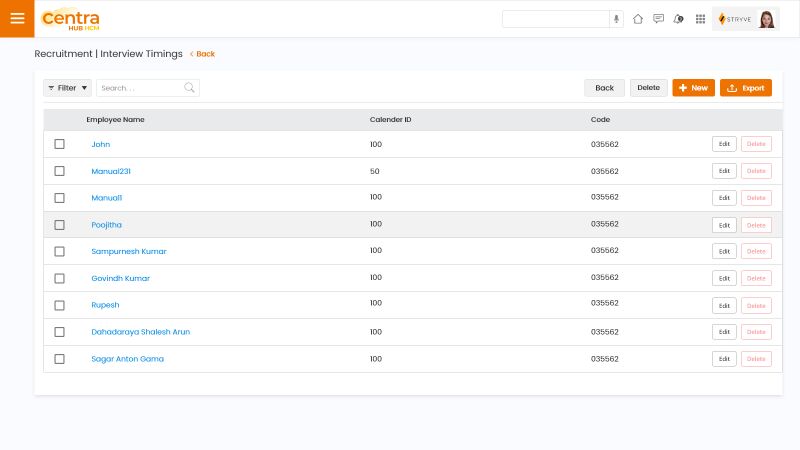Check the Sagar Anton Gama row checkbox

click(x=59, y=359)
